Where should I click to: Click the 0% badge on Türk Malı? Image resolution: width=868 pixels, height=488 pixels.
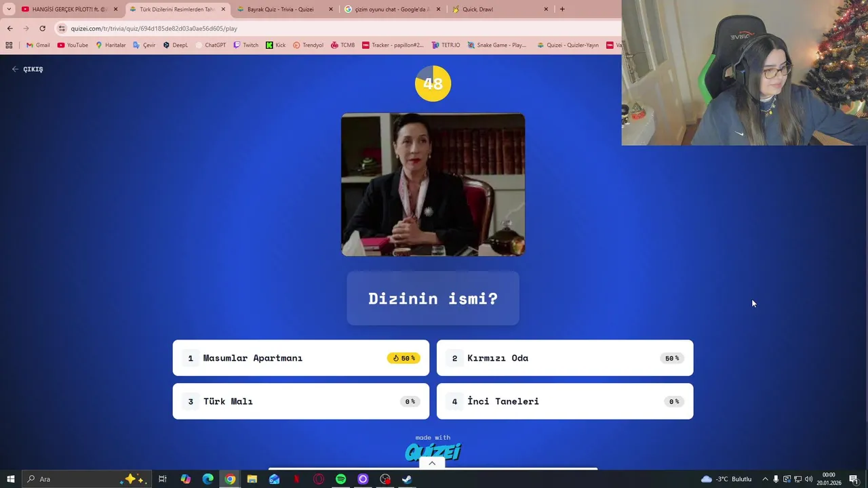pos(410,401)
